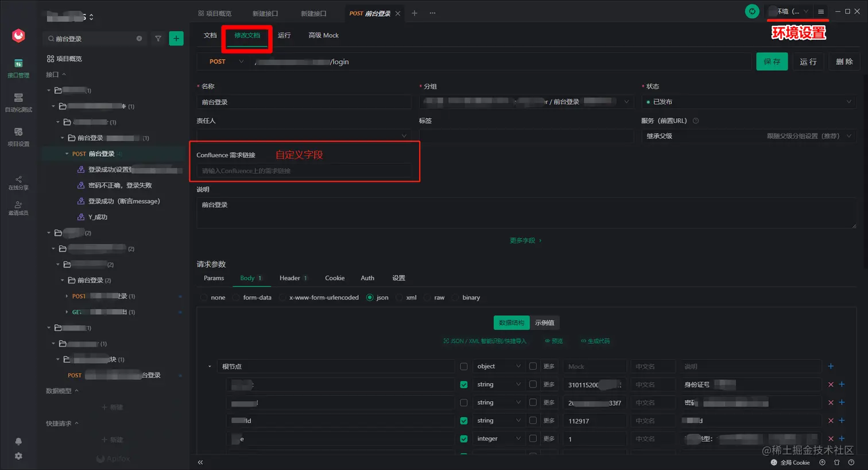Viewport: 868px width, 470px height.
Task: Add a field after the integer row
Action: tap(842, 438)
